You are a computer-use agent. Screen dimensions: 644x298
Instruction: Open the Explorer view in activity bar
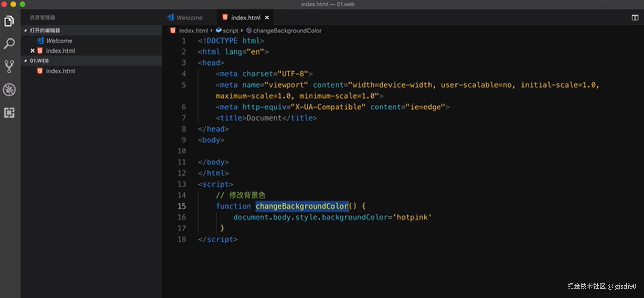(x=9, y=21)
